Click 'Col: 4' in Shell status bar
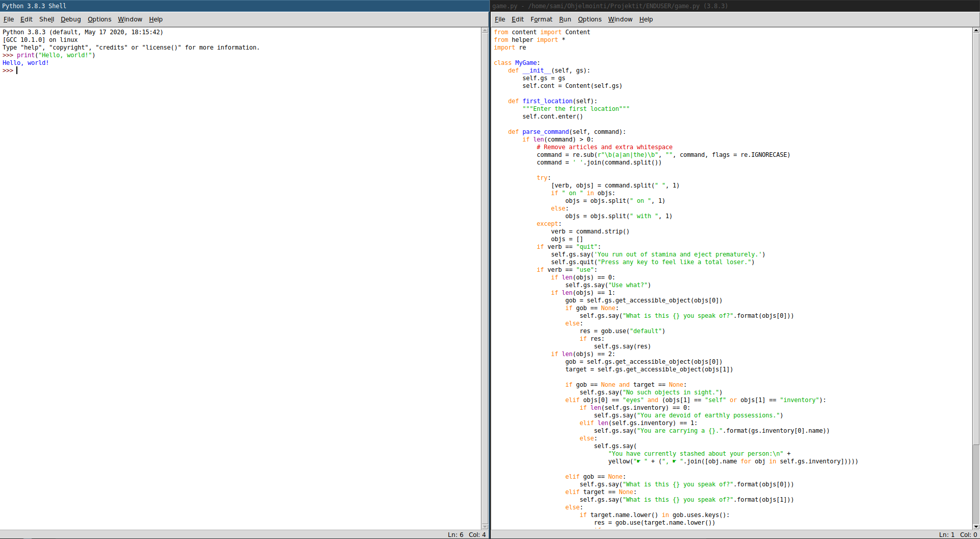Image resolution: width=980 pixels, height=539 pixels. (x=477, y=535)
